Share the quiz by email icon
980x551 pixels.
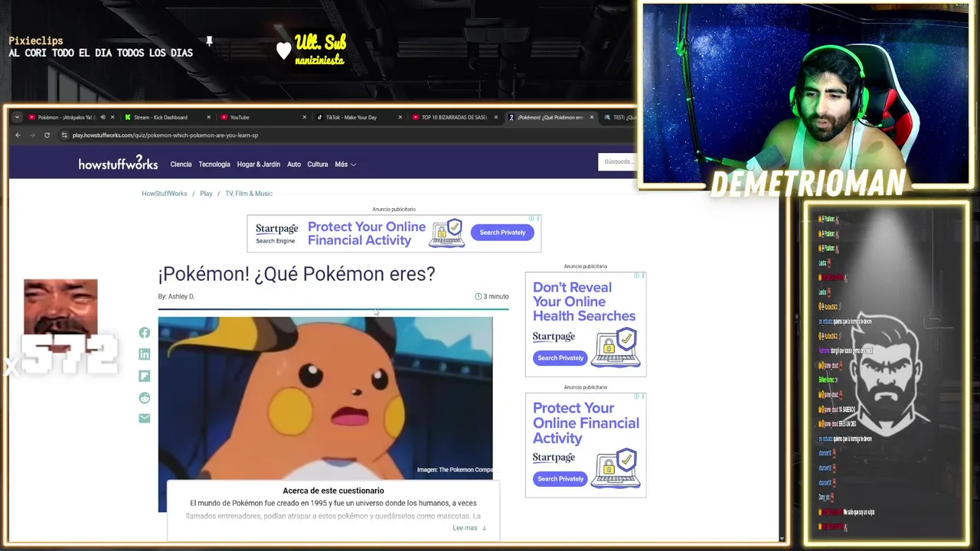pos(145,418)
